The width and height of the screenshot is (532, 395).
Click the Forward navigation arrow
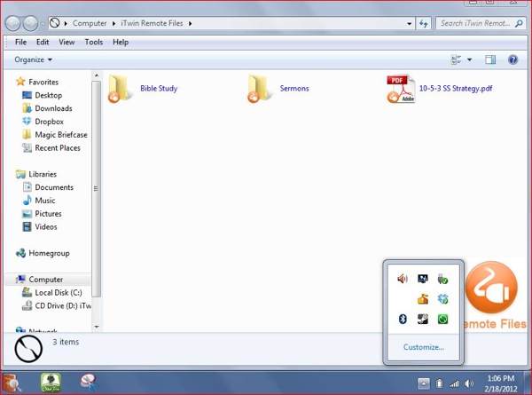(30, 23)
